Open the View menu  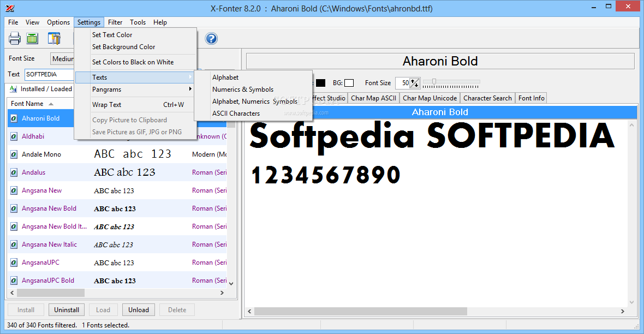(32, 22)
